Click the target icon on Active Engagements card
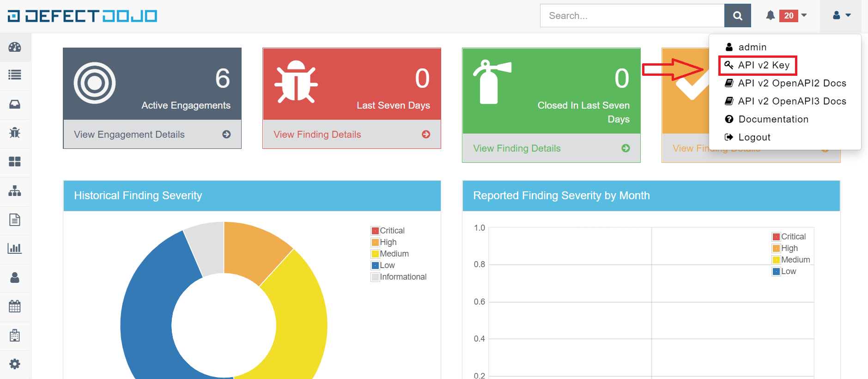This screenshot has width=868, height=379. tap(95, 83)
